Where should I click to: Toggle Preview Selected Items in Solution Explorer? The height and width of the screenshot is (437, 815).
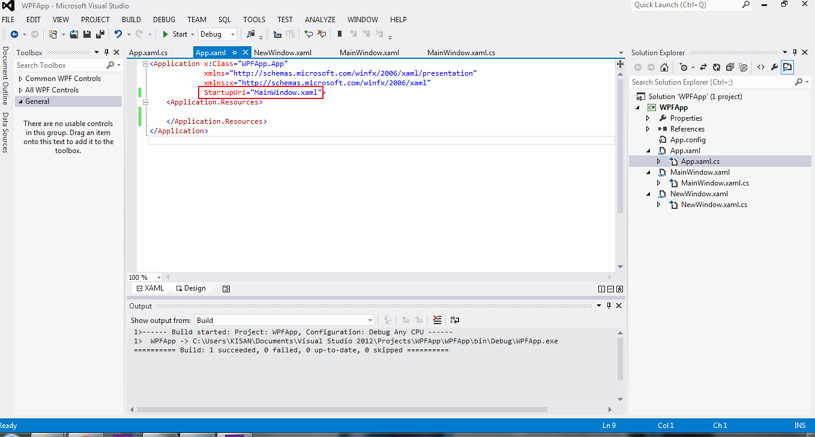click(x=787, y=68)
